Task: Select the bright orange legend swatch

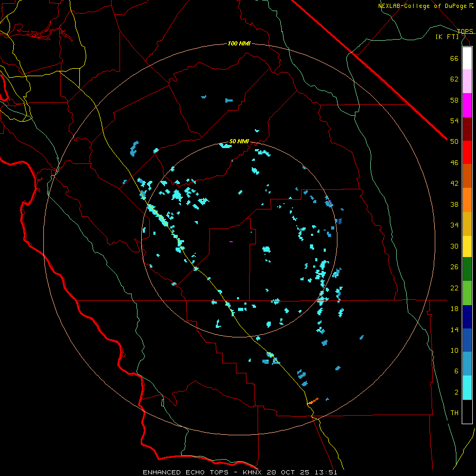Action: pyautogui.click(x=467, y=200)
